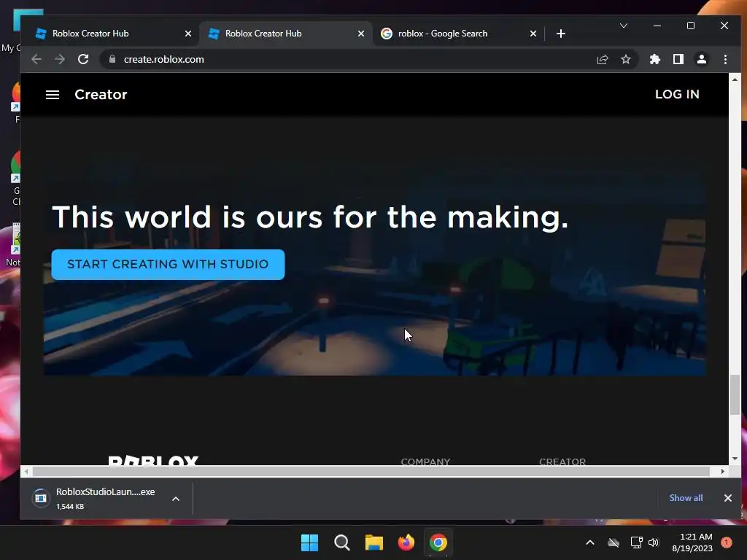Image resolution: width=747 pixels, height=560 pixels.
Task: Click download file type icon
Action: point(41,498)
